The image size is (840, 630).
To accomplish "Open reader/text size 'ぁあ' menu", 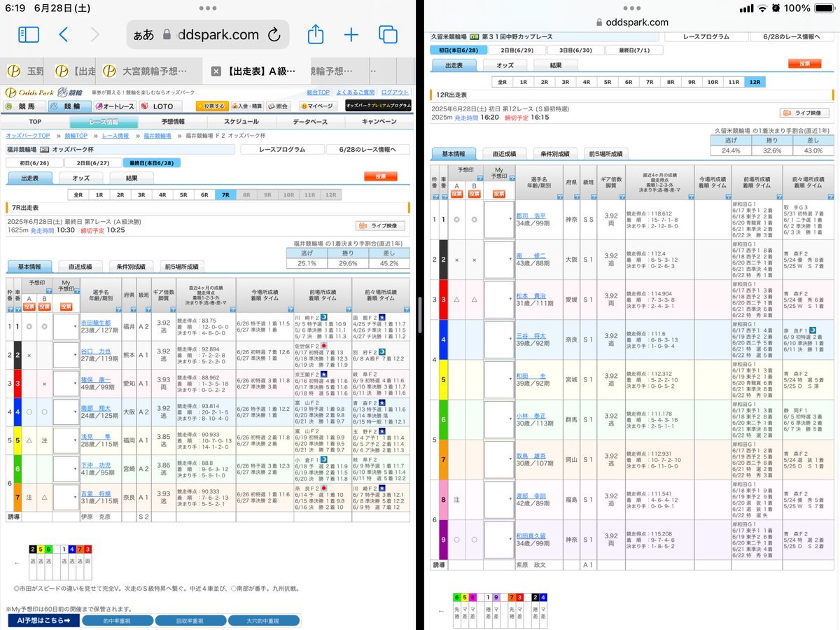I will (x=143, y=34).
